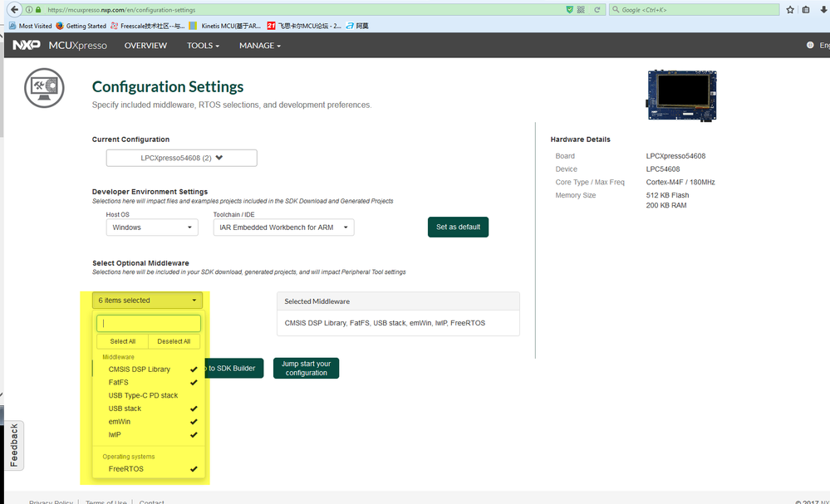Open the Kinetis MCU bookmark
The height and width of the screenshot is (504, 830).
pos(225,26)
